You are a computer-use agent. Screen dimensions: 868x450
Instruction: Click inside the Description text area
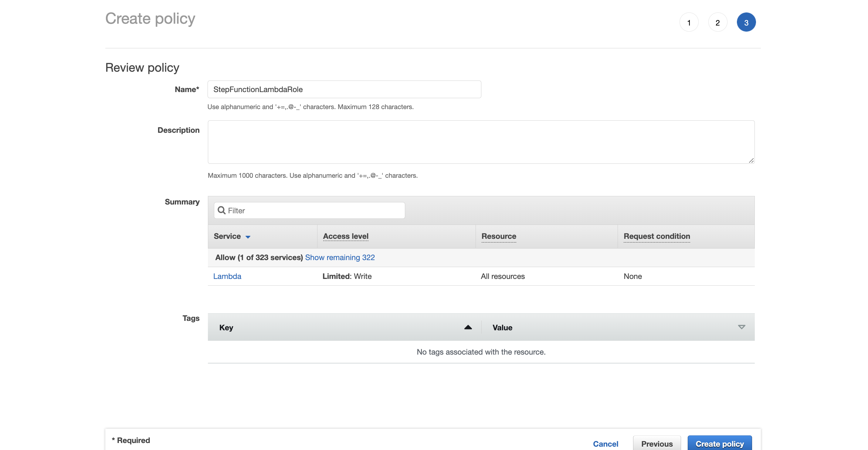(x=481, y=142)
